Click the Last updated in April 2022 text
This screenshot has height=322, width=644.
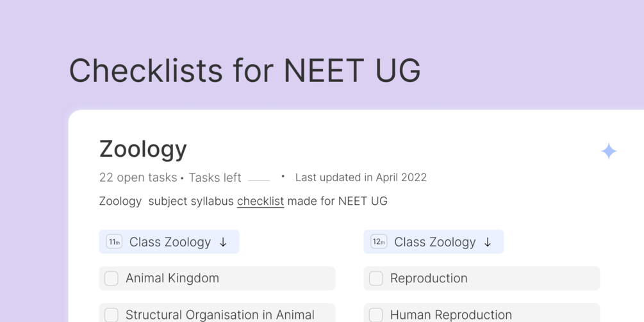[361, 177]
